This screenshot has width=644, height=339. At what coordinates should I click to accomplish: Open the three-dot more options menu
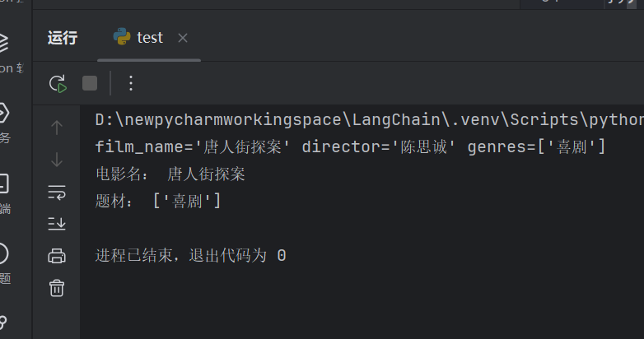pos(131,83)
